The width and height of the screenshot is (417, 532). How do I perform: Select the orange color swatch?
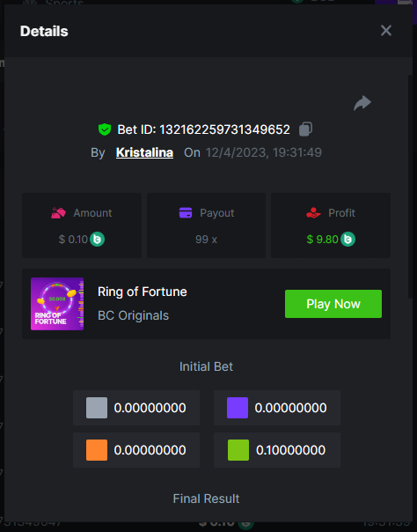click(x=97, y=450)
